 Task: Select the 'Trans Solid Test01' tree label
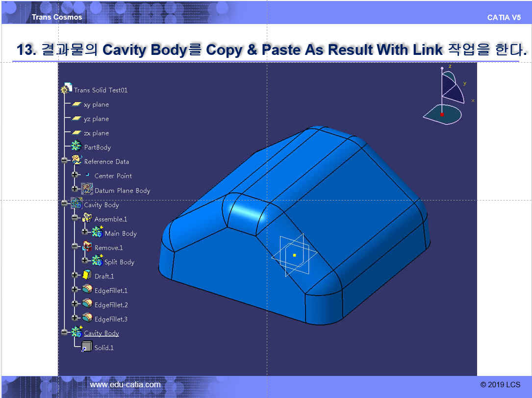pyautogui.click(x=101, y=90)
